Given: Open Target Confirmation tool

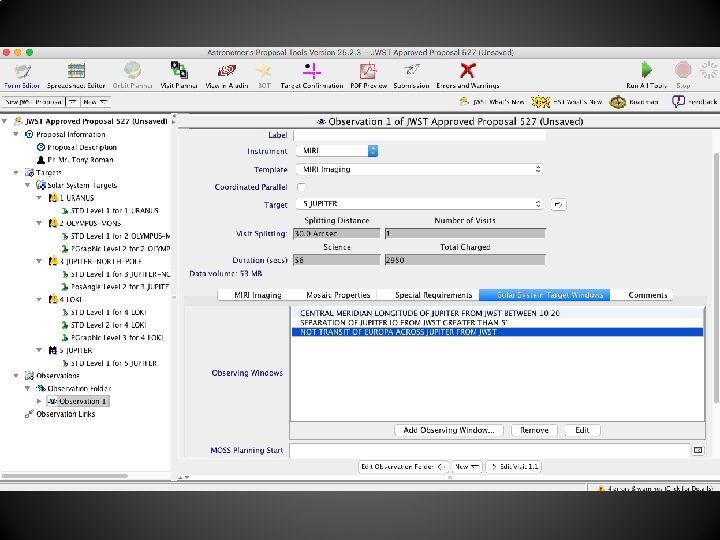Looking at the screenshot, I should coord(312,76).
